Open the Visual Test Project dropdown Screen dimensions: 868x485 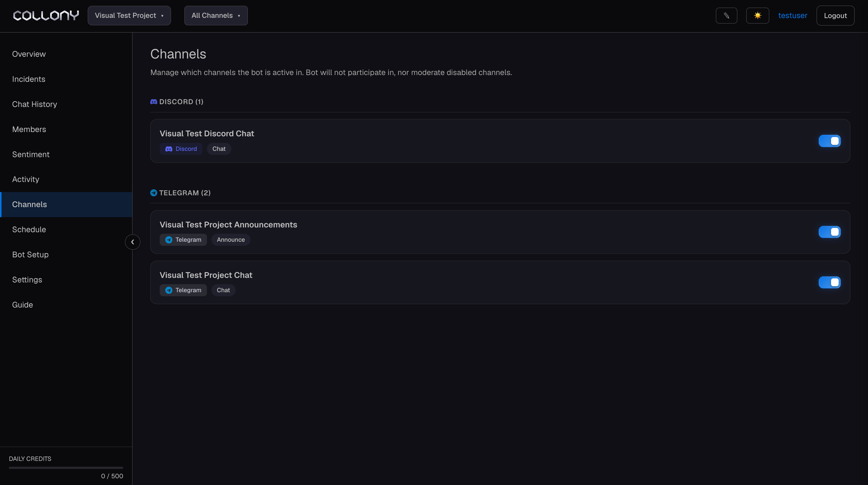click(x=129, y=16)
